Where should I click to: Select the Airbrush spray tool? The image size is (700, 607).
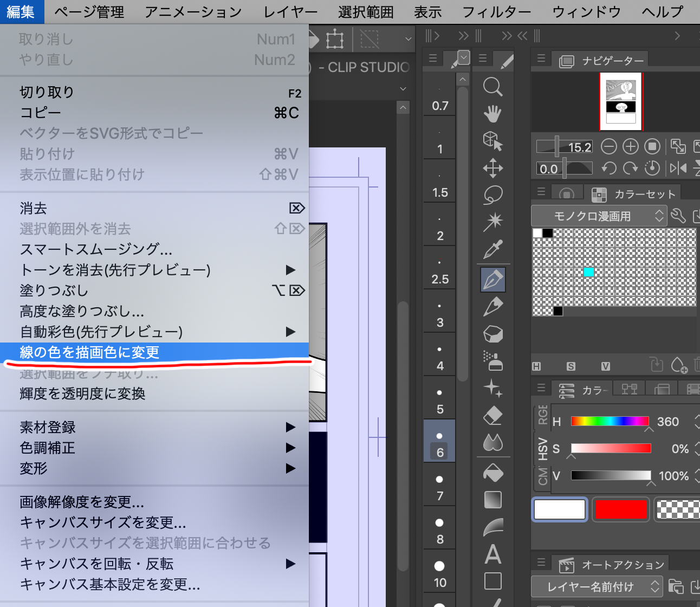pyautogui.click(x=492, y=361)
